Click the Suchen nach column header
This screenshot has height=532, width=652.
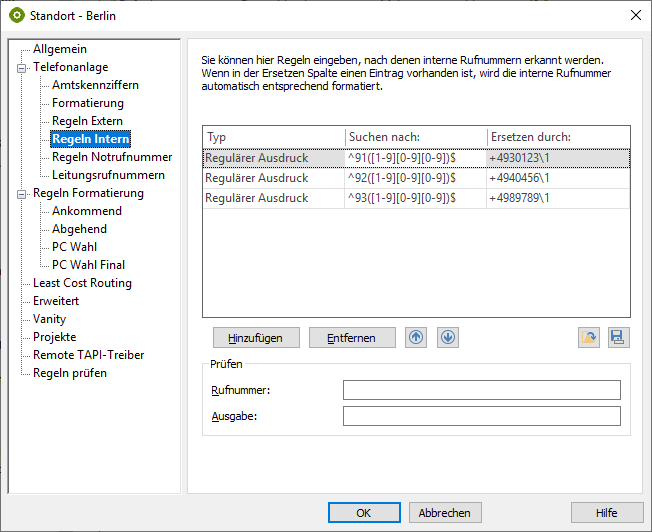pos(415,137)
